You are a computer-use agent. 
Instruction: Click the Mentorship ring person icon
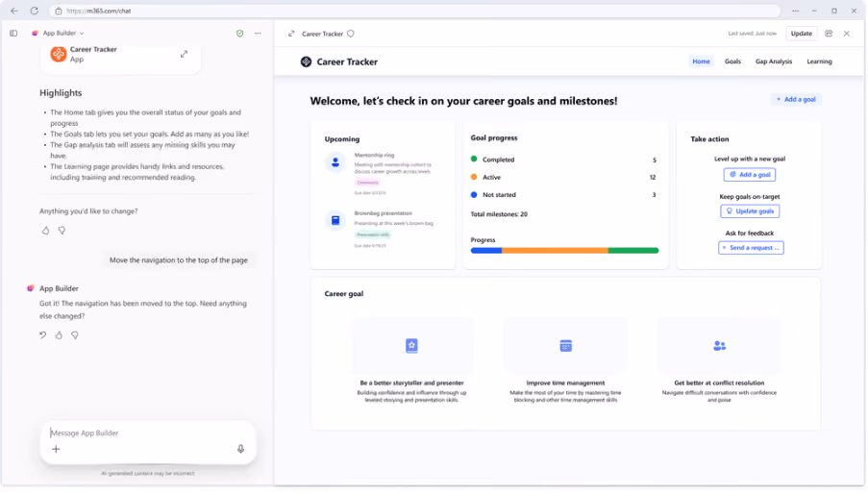point(335,162)
